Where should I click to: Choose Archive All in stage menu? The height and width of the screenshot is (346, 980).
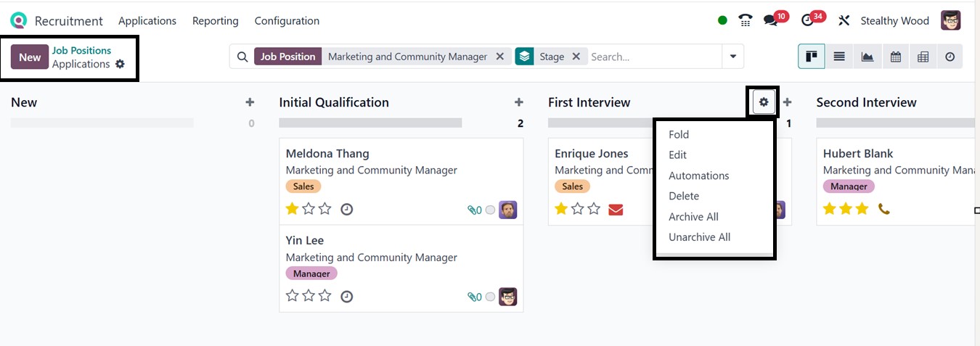click(693, 217)
